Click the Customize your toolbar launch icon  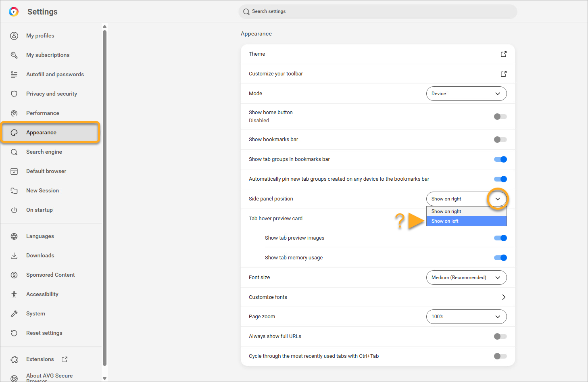pos(503,74)
